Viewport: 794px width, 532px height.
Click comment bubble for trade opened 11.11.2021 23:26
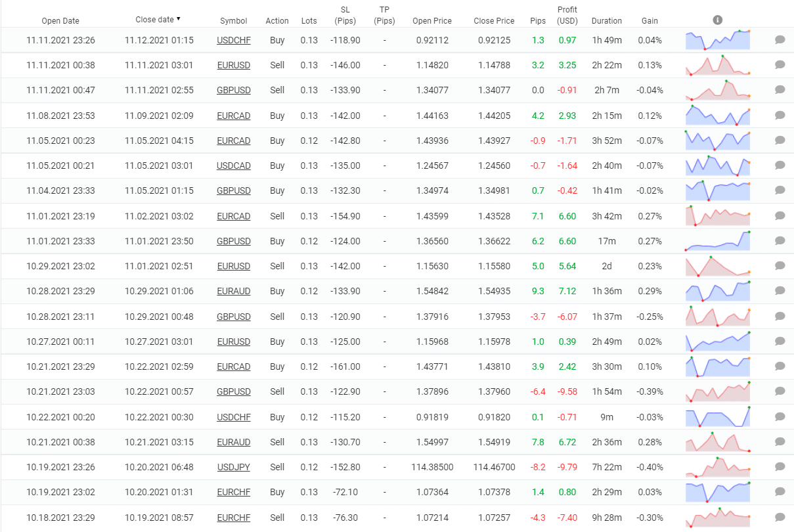coord(780,40)
